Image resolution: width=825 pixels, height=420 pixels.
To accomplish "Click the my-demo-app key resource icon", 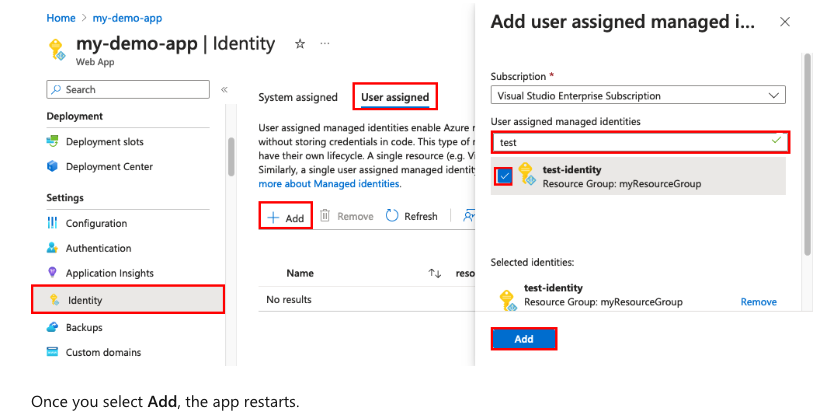I will [x=57, y=49].
